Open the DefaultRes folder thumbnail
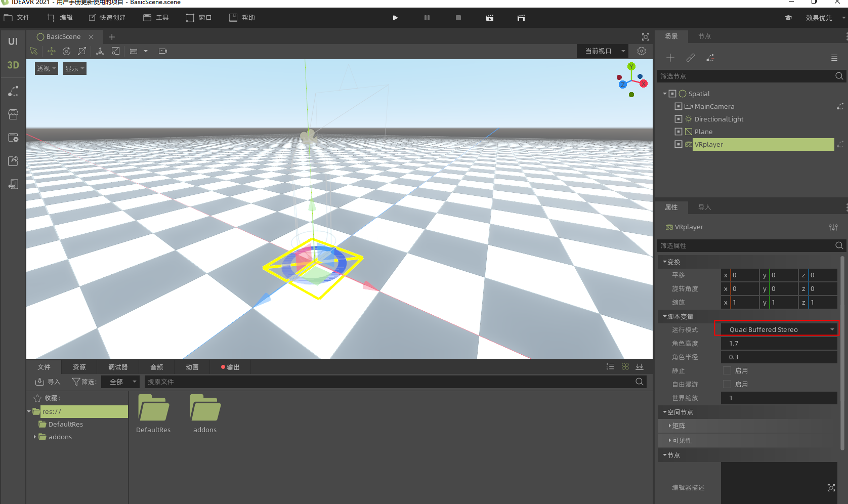The height and width of the screenshot is (504, 848). click(x=153, y=413)
